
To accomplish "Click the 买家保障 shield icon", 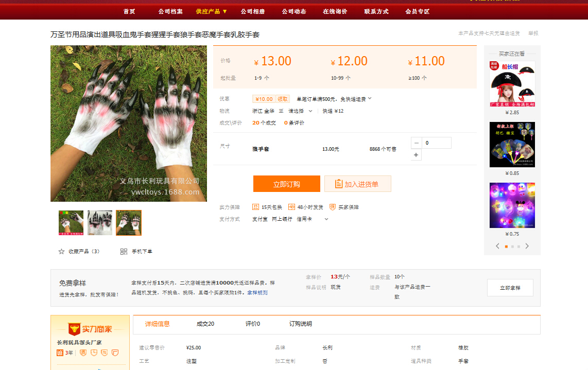I will (333, 207).
